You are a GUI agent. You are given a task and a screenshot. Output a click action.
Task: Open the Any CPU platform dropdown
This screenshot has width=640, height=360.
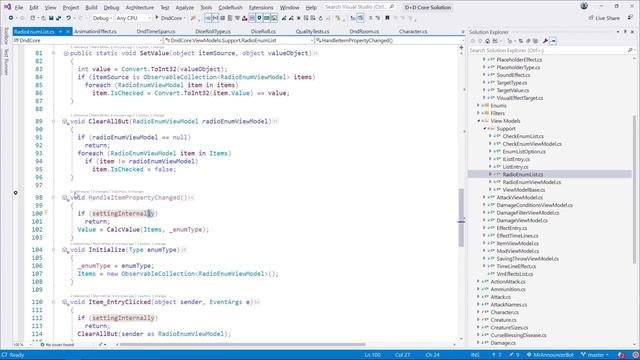coord(133,18)
